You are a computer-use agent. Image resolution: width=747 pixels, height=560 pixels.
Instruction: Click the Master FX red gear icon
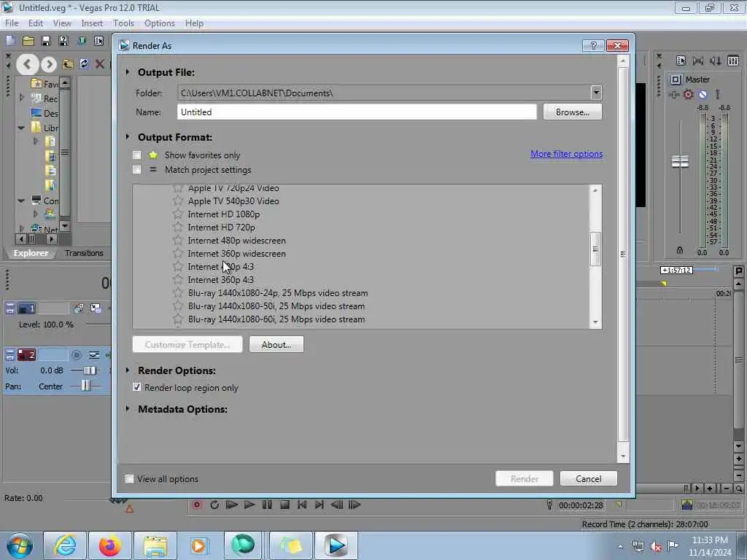coord(688,94)
